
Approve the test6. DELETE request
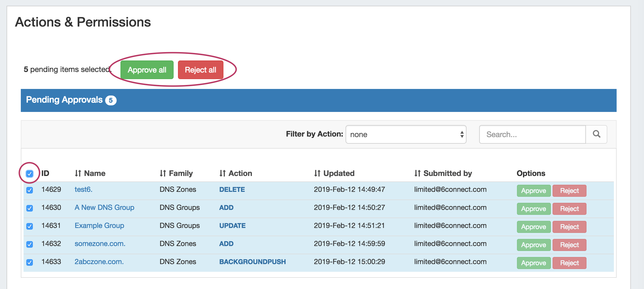533,191
